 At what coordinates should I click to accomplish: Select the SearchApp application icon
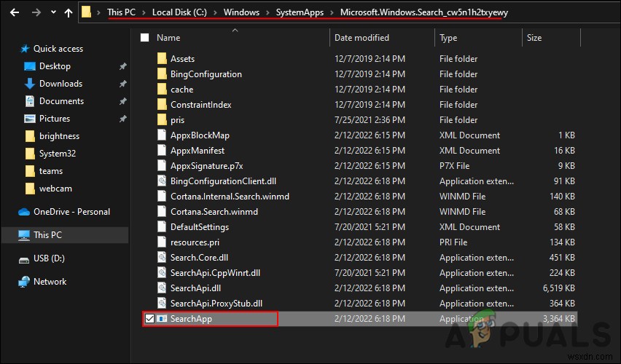pos(162,319)
